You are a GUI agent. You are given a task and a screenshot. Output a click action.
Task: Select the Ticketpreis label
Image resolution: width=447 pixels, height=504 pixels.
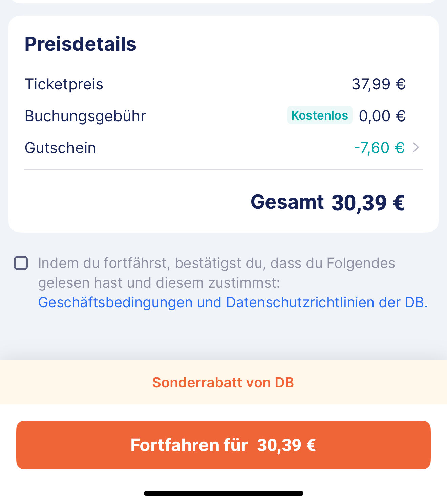(x=64, y=84)
